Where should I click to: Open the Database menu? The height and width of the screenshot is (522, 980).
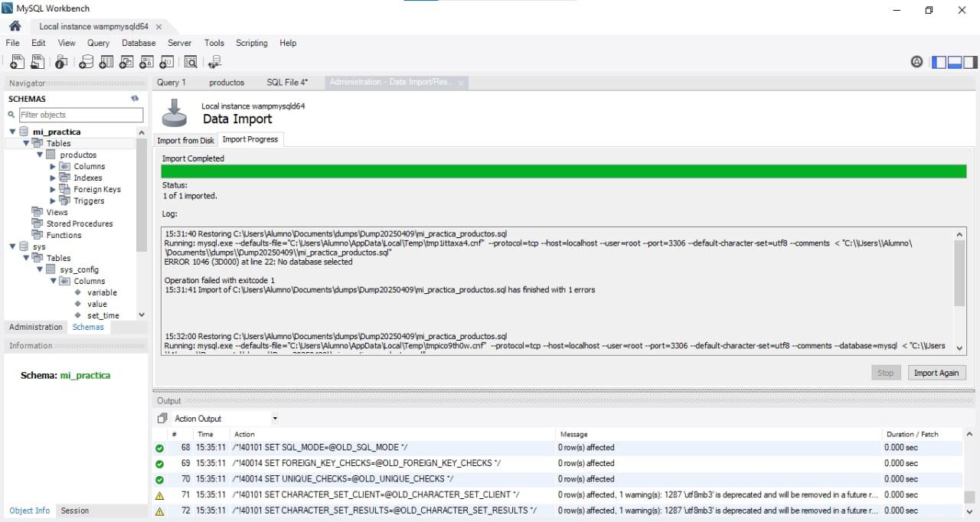(139, 43)
